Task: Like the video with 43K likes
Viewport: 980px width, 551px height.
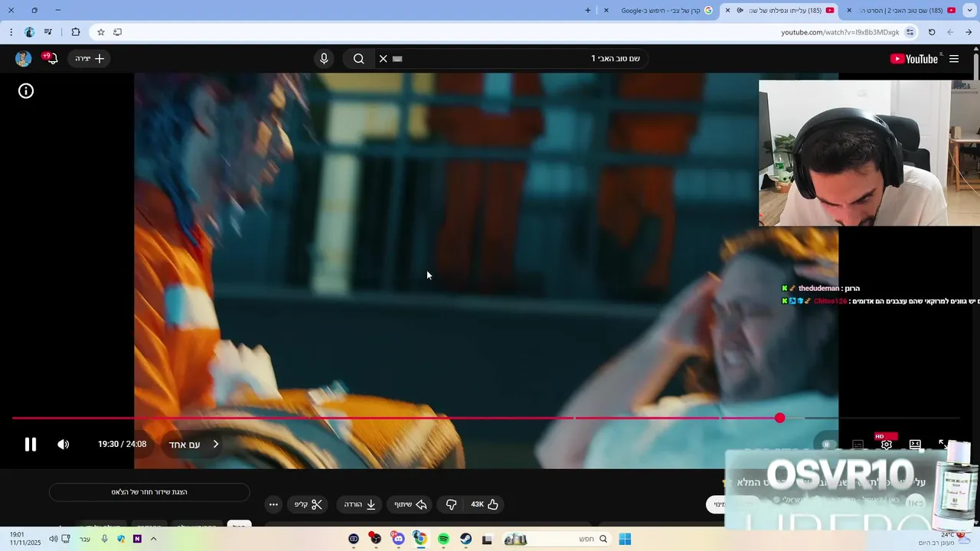Action: [485, 504]
